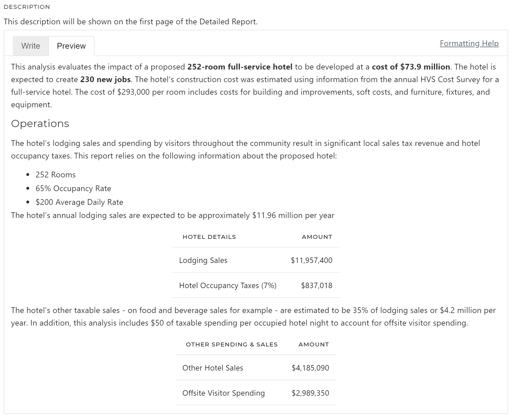
Task: Click the Operations heading
Action: click(x=40, y=123)
